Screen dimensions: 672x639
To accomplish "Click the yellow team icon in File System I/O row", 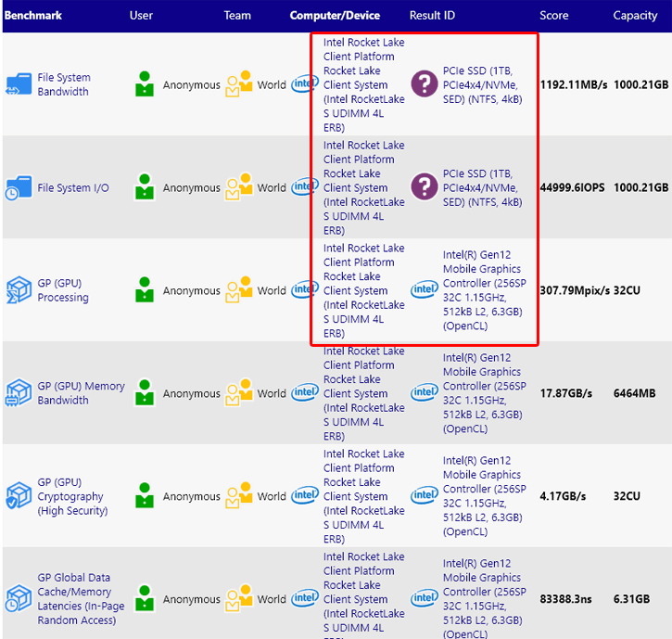I will tap(239, 187).
